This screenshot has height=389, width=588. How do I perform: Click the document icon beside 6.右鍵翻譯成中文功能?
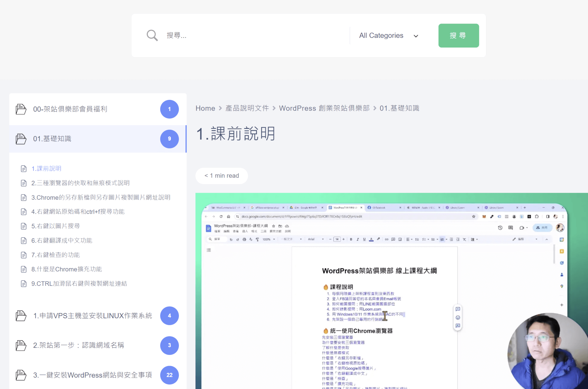click(x=24, y=240)
